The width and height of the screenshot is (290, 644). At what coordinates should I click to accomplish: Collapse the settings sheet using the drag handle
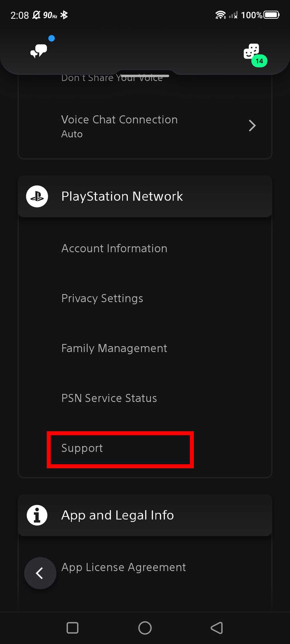pos(145,75)
